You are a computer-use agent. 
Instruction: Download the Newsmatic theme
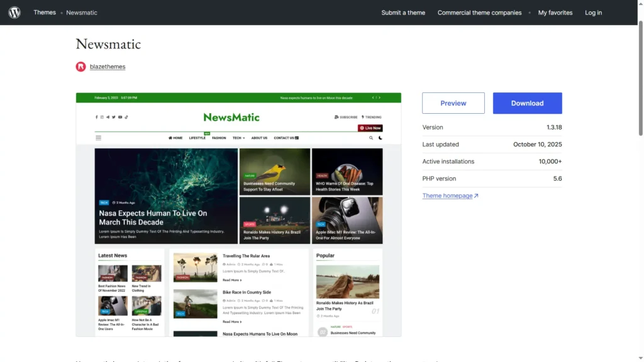(527, 103)
